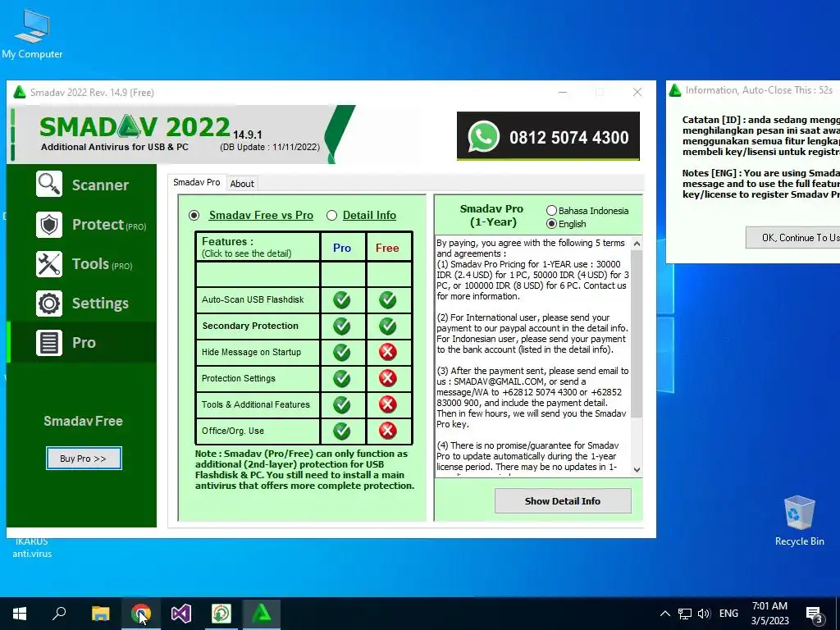Image resolution: width=840 pixels, height=630 pixels.
Task: Open notification center in system tray
Action: [815, 614]
